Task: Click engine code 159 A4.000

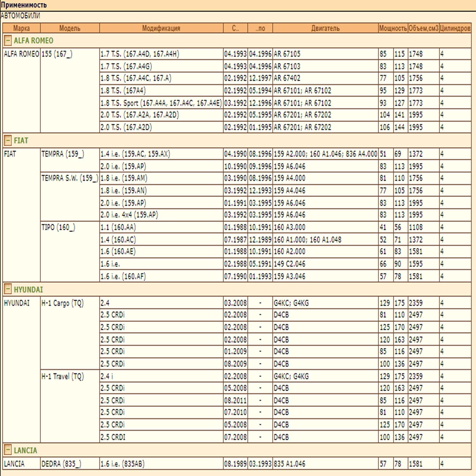Action: tap(289, 178)
